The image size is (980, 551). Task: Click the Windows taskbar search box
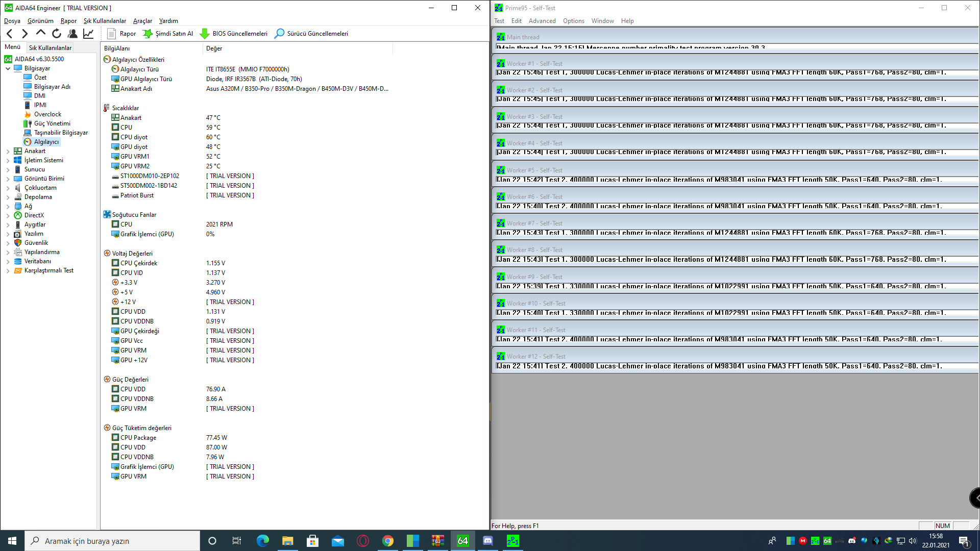[x=112, y=541]
